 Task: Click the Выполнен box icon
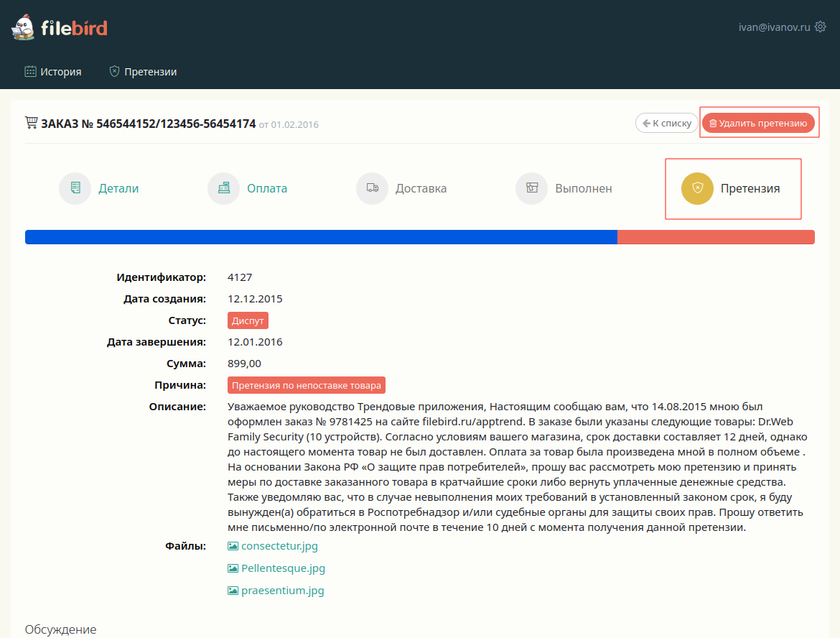531,188
